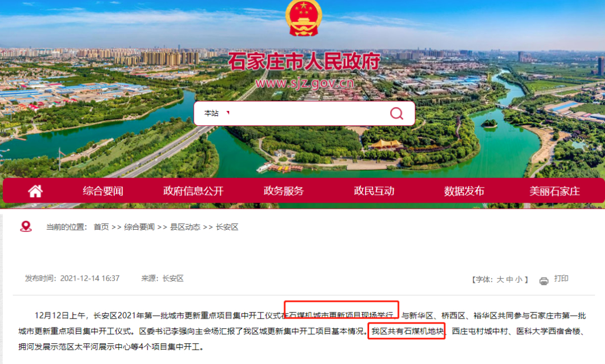The height and width of the screenshot is (364, 605).
Task: Open the 政民互动 menu item
Action: 374,191
